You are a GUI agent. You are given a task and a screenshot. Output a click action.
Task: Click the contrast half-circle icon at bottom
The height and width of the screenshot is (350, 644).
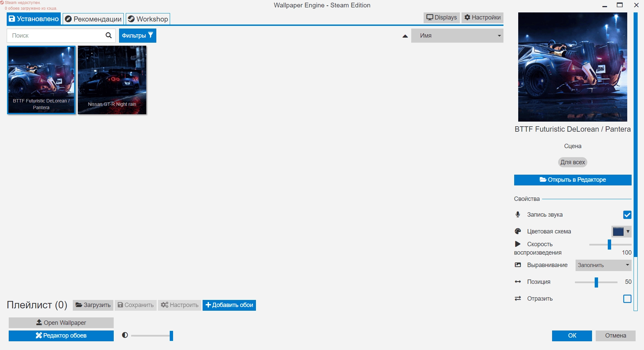click(125, 335)
